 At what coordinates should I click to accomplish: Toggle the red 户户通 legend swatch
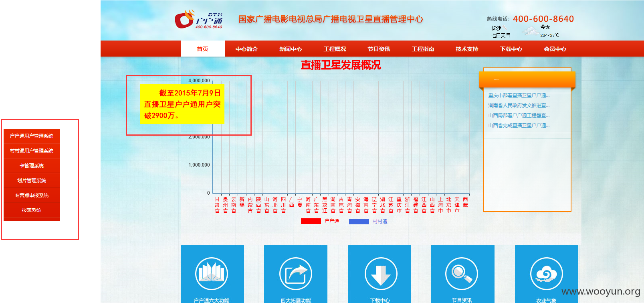pos(311,221)
